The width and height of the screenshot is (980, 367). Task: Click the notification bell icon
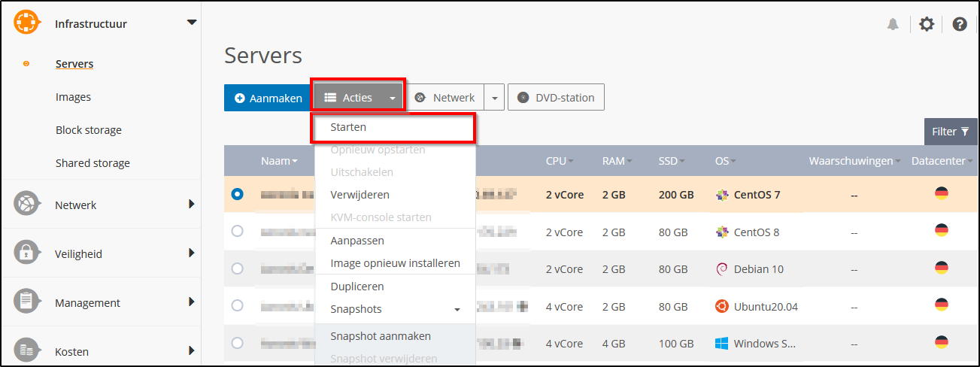point(893,24)
